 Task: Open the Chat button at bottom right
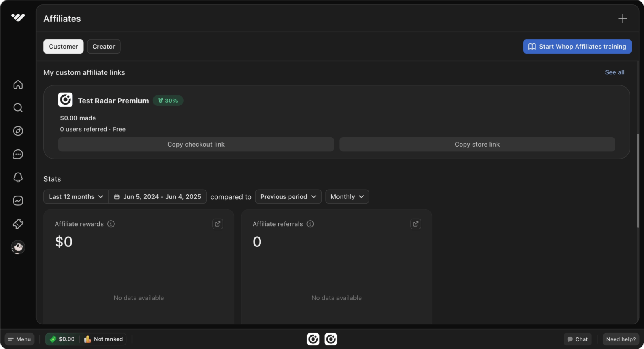click(578, 339)
